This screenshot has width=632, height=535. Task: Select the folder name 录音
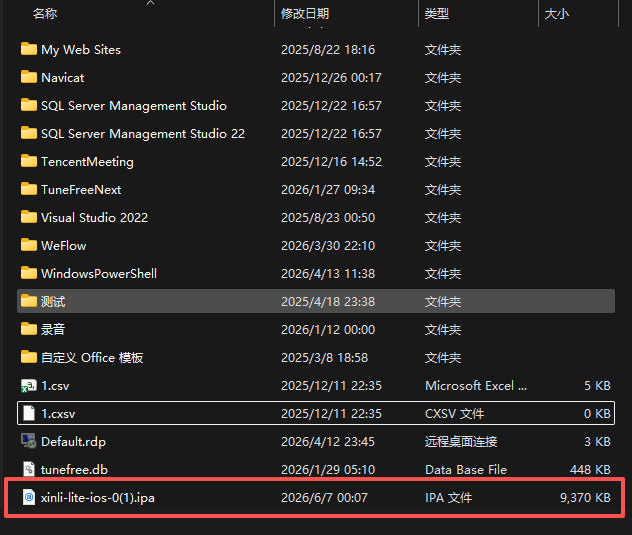pyautogui.click(x=53, y=329)
